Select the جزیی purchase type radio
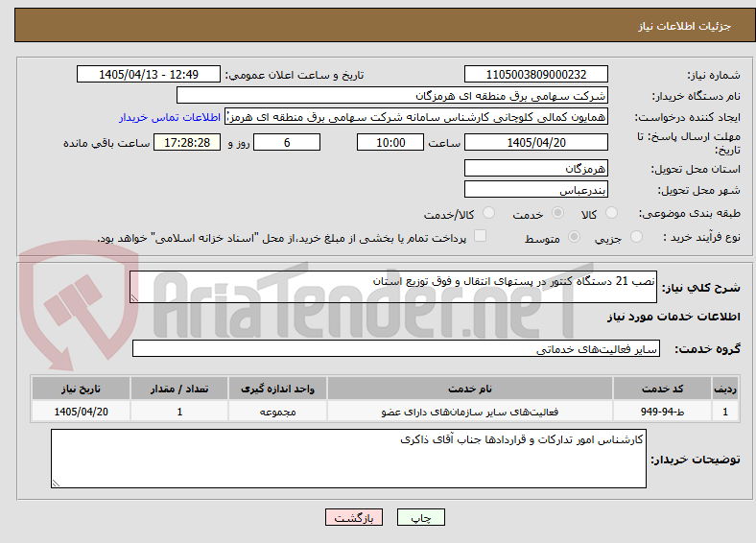Viewport: 756px width, 543px height. point(636,236)
